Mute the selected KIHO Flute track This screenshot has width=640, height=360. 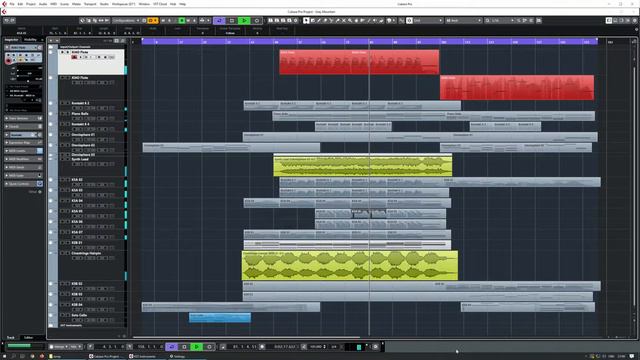tap(62, 52)
